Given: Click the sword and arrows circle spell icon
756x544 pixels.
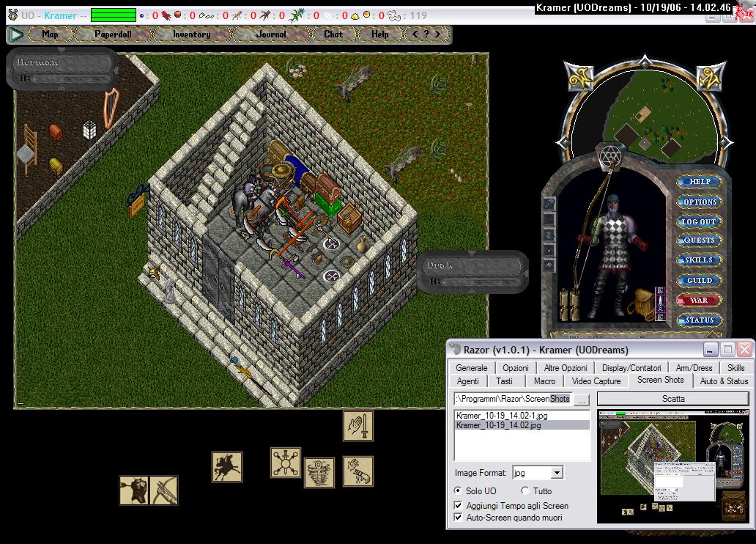Looking at the screenshot, I should click(x=286, y=463).
